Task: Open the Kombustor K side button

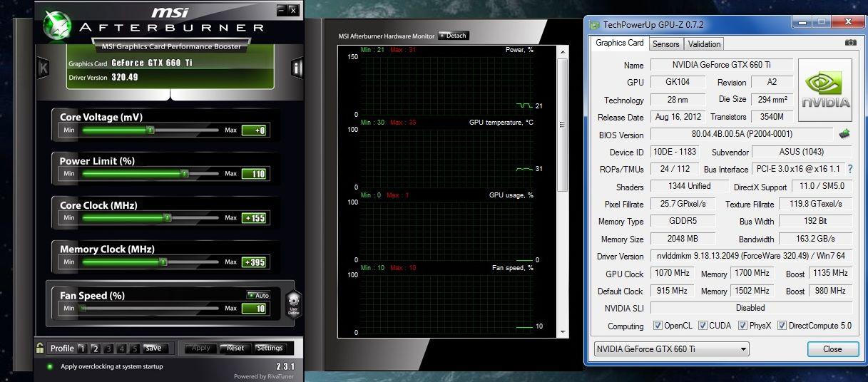Action: (44, 68)
